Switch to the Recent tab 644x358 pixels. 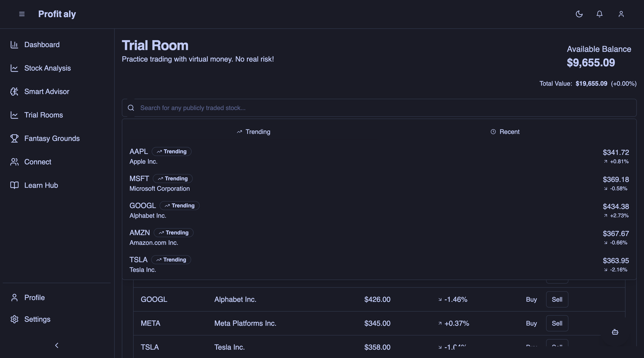click(x=505, y=132)
